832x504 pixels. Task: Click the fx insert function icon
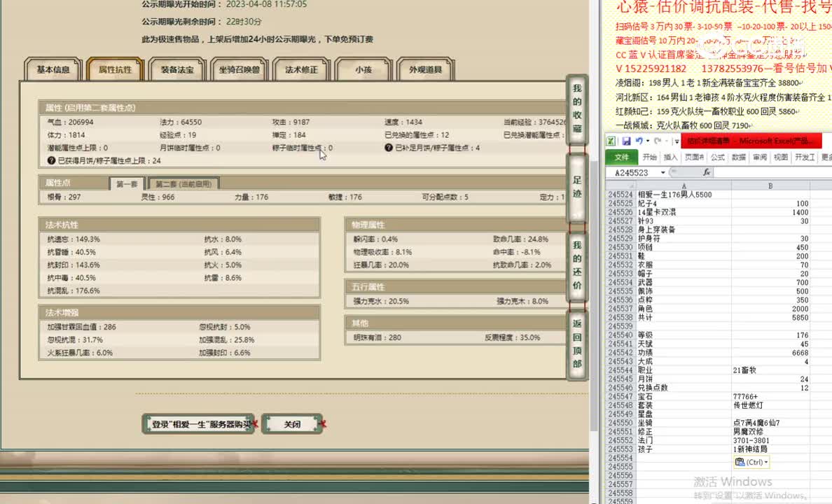click(x=706, y=172)
